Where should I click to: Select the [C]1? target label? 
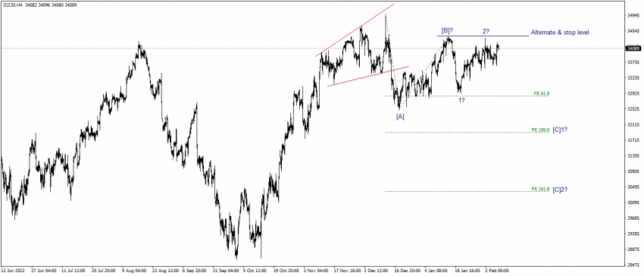tap(560, 130)
